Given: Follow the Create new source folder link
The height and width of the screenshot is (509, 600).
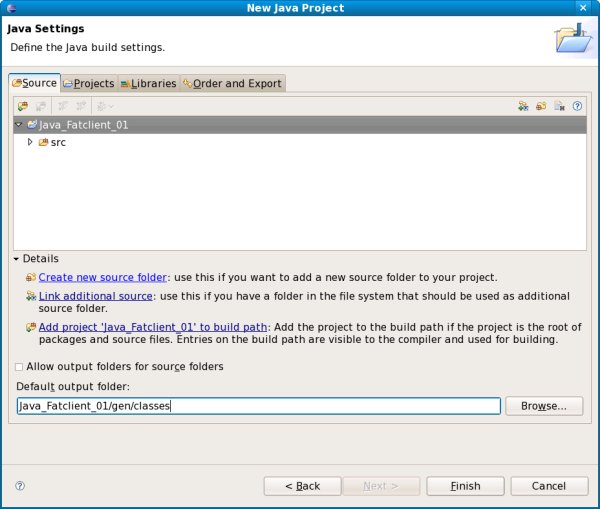Looking at the screenshot, I should 101,277.
